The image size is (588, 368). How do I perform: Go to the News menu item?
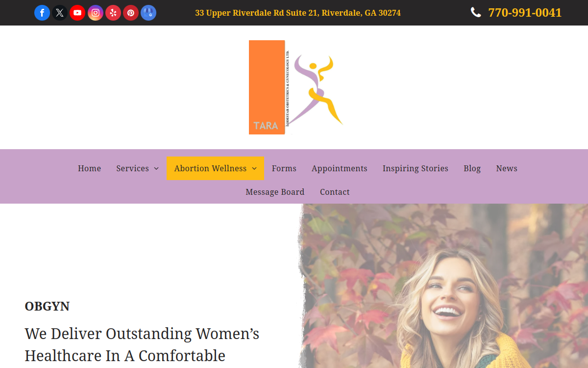pyautogui.click(x=507, y=168)
